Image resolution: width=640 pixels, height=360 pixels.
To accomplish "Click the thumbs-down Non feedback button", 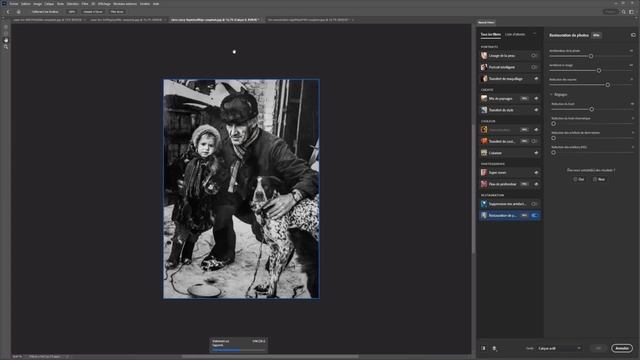I will pos(599,179).
